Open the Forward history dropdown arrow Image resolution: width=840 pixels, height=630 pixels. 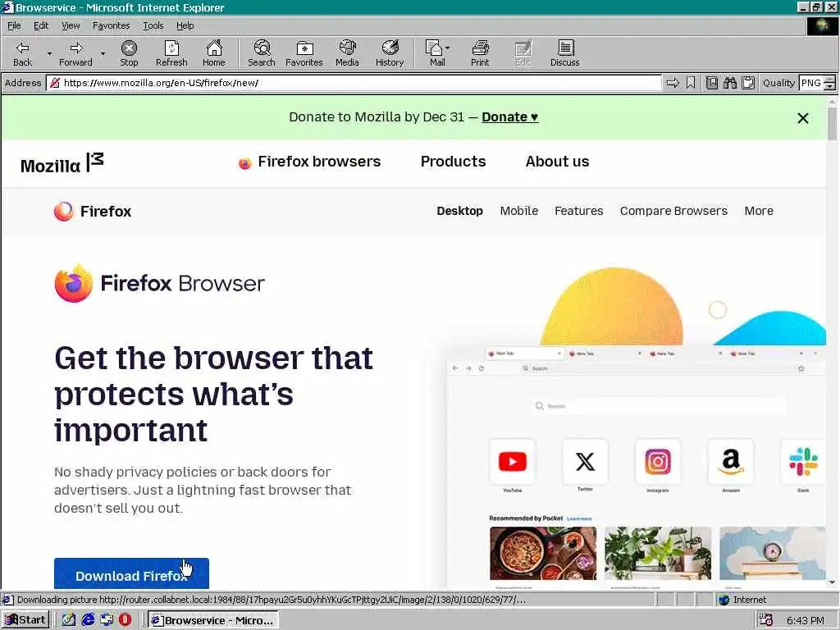click(103, 53)
